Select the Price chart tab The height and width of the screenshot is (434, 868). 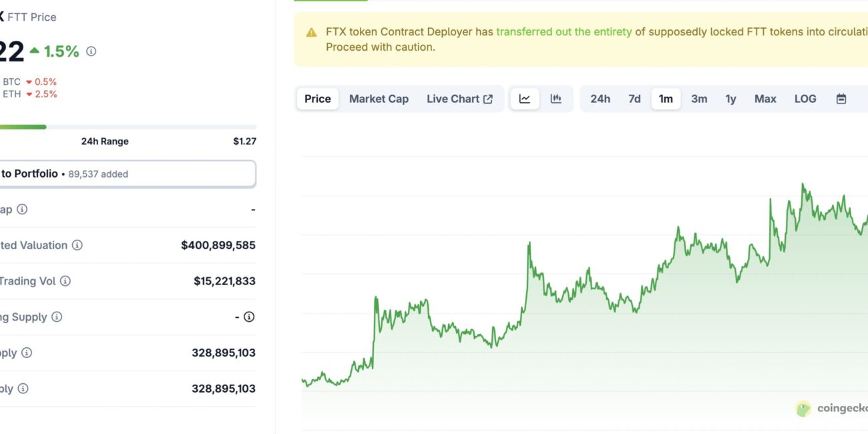pyautogui.click(x=318, y=99)
